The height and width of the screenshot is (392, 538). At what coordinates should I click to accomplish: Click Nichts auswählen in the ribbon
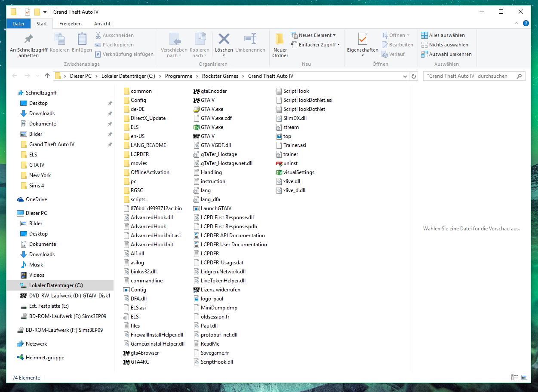click(x=445, y=45)
